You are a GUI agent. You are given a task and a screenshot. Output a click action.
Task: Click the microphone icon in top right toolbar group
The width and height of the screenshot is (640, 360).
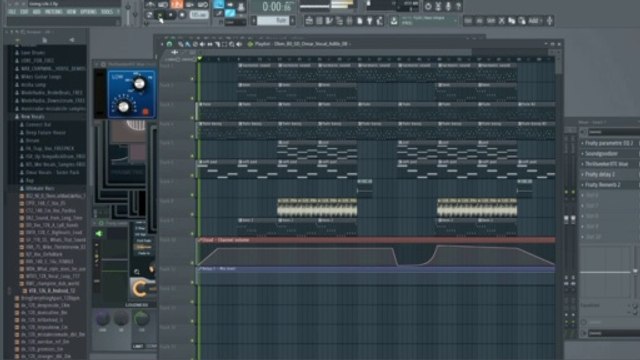click(x=448, y=6)
